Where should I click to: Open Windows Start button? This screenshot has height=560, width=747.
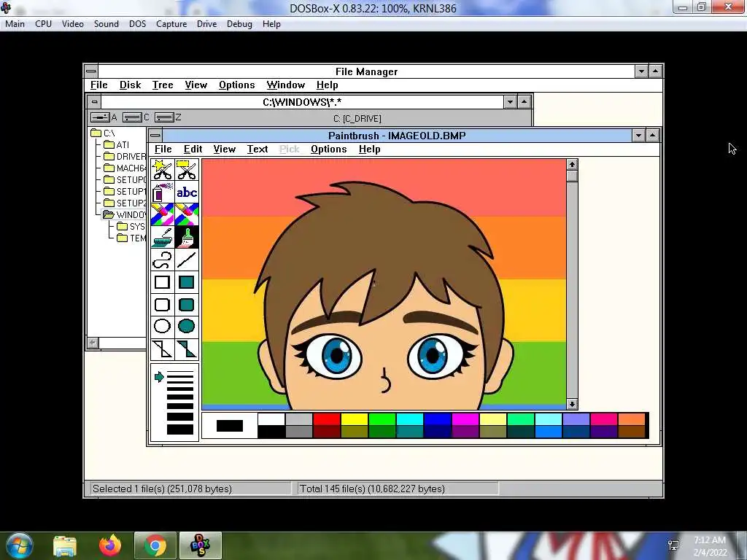20,545
